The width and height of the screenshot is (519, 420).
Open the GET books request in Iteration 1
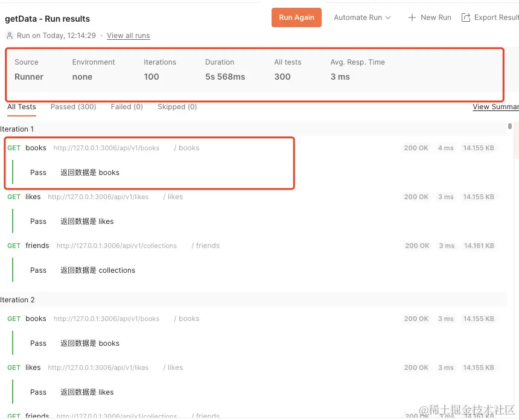[x=36, y=148]
